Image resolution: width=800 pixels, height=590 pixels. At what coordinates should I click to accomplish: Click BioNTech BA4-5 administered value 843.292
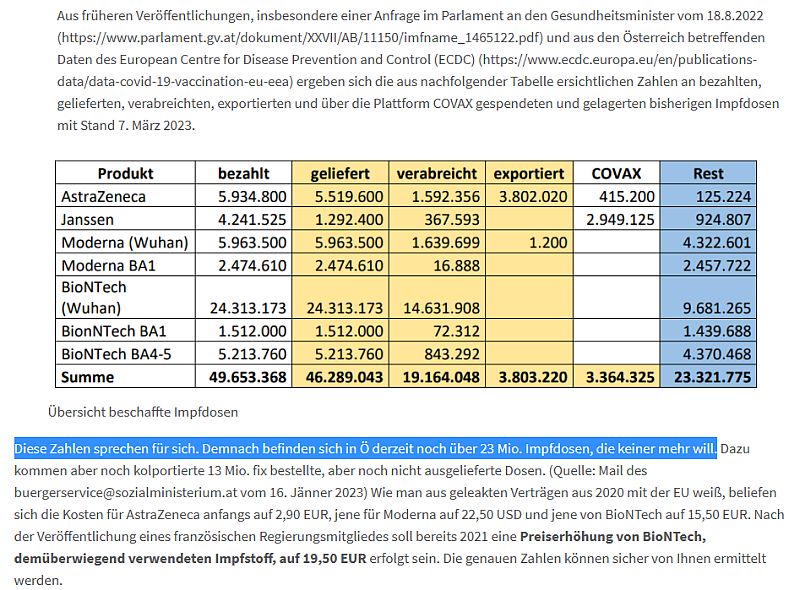coord(452,354)
